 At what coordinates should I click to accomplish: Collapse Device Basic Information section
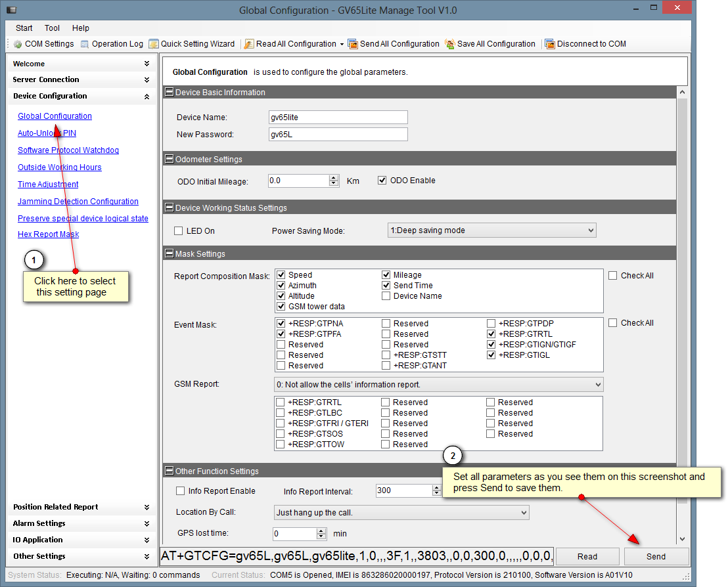[x=170, y=92]
